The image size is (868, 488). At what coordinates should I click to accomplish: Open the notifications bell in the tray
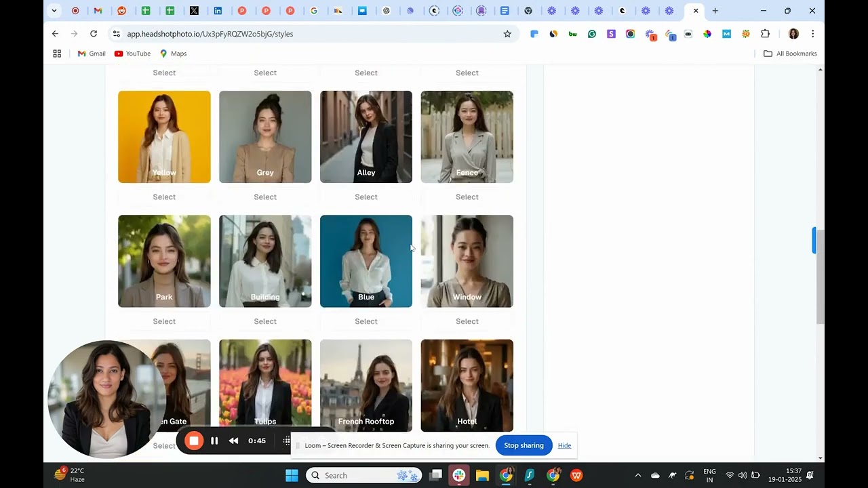pos(810,475)
